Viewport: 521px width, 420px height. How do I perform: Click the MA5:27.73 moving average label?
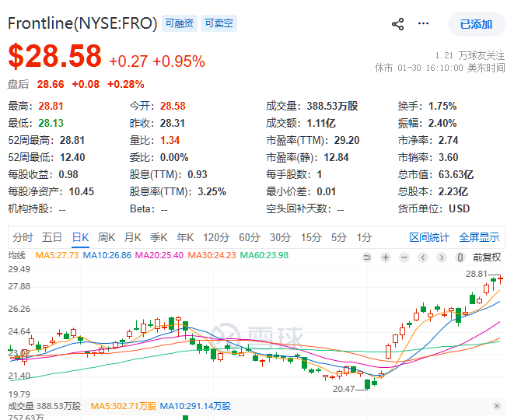pyautogui.click(x=55, y=255)
